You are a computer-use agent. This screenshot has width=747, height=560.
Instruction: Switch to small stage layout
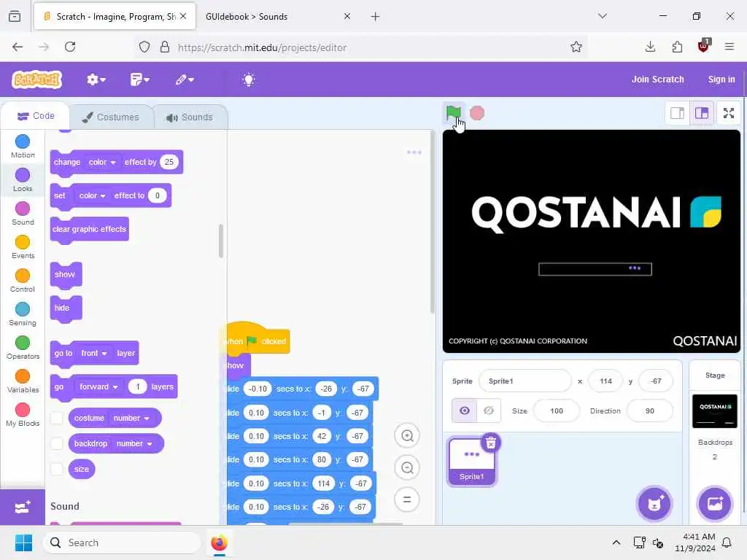[677, 113]
